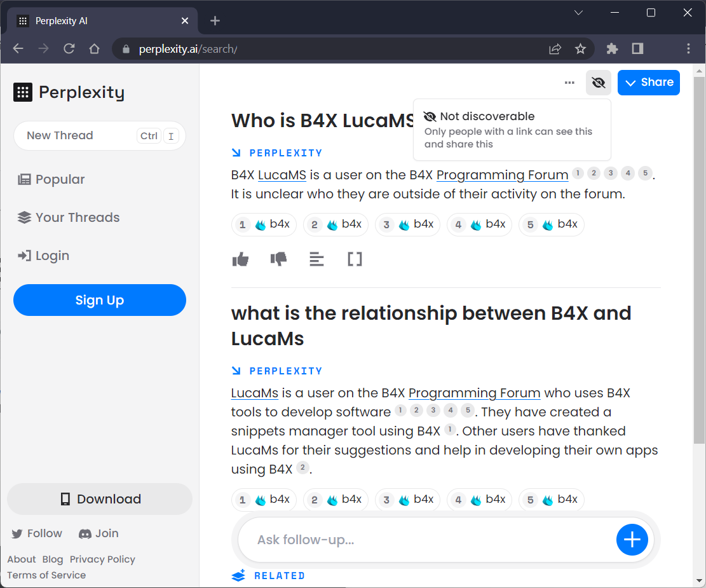
Task: Click the brackets sources icon
Action: (355, 259)
